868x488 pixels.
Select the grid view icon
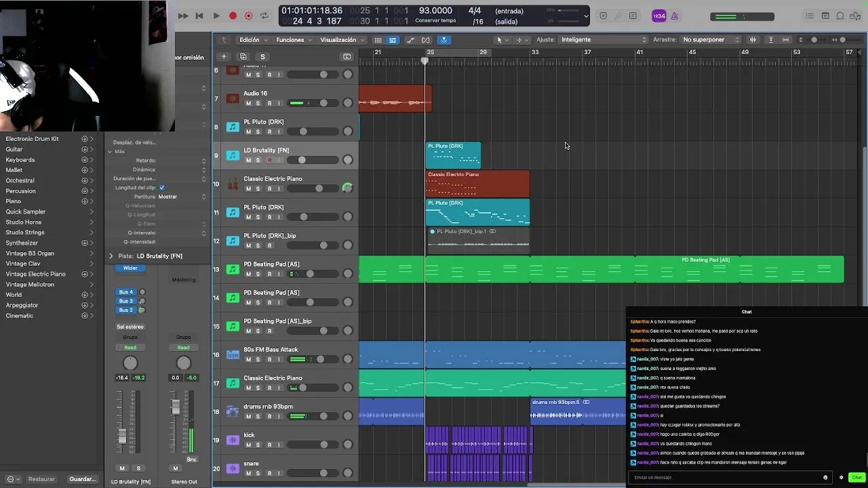378,40
